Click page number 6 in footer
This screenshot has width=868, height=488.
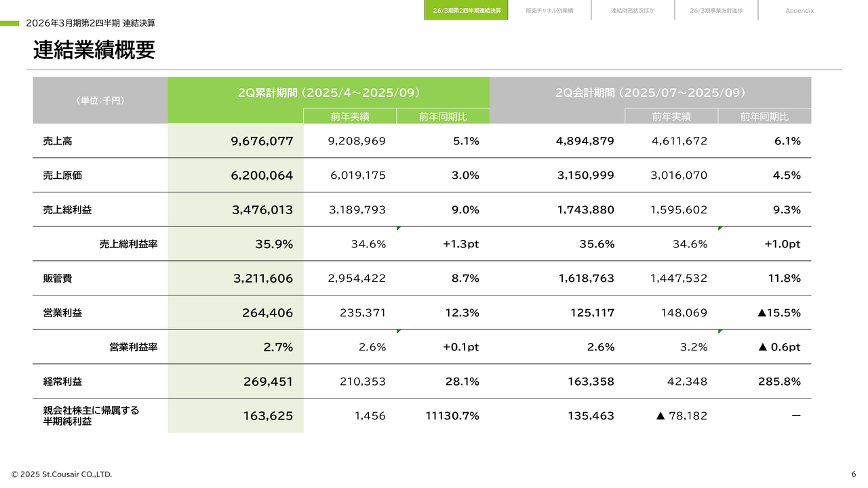(x=853, y=474)
